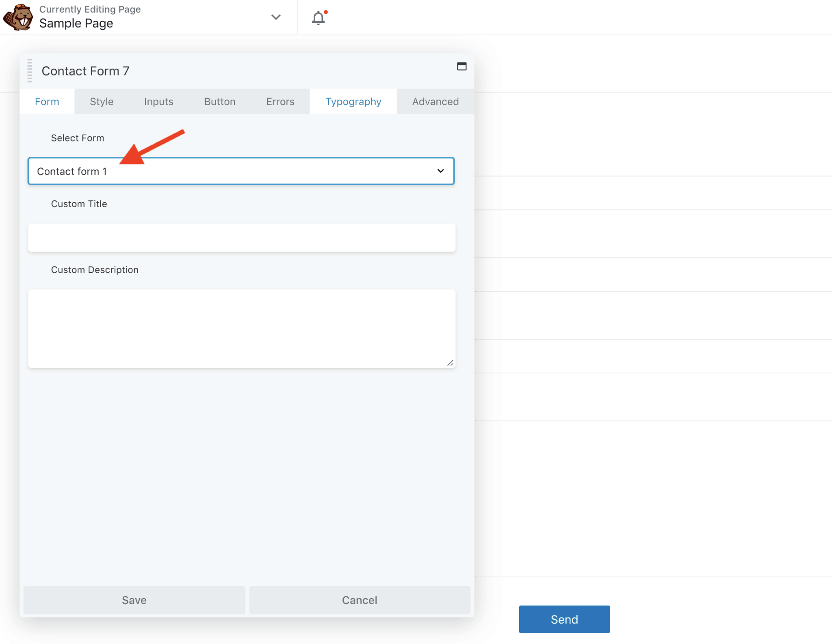832x644 pixels.
Task: Click the Custom Title input field
Action: (241, 238)
